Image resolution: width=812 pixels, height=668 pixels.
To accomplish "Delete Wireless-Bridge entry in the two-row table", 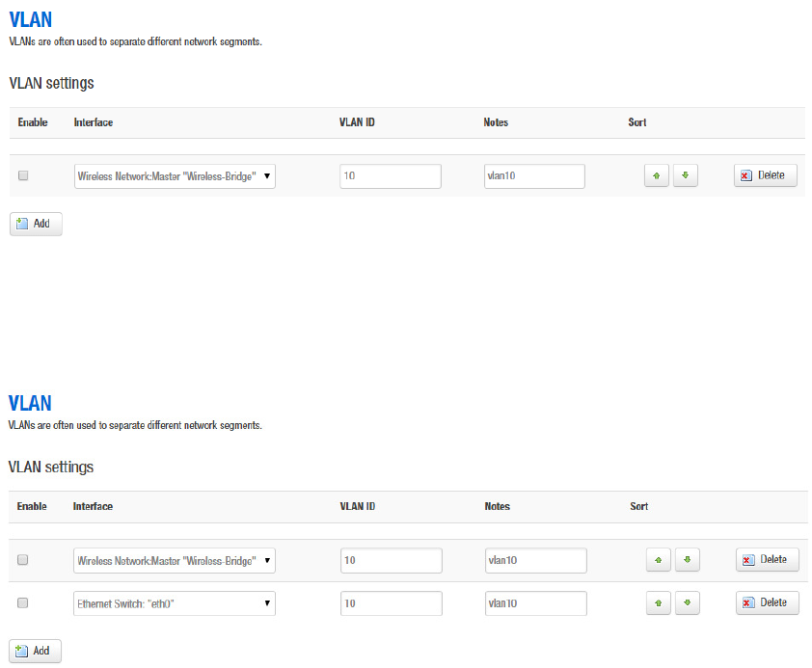I will [x=767, y=560].
